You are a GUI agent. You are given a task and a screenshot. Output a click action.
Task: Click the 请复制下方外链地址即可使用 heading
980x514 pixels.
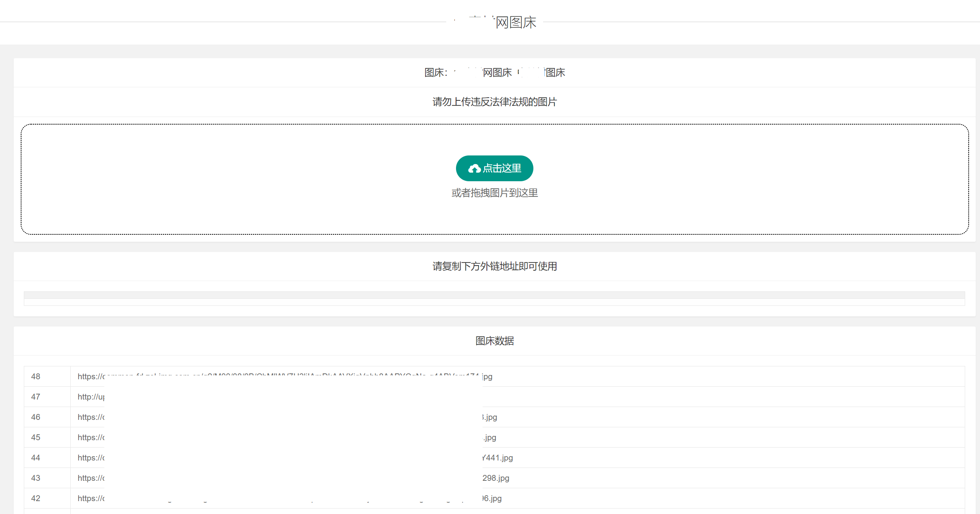(x=495, y=266)
